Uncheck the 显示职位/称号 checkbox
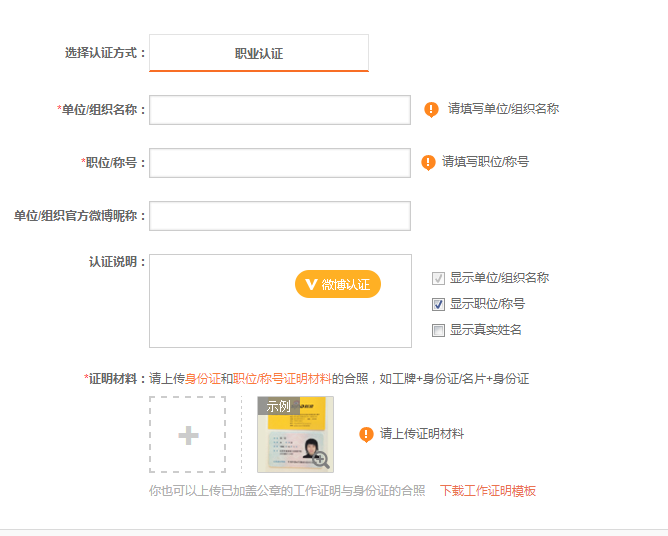 438,304
